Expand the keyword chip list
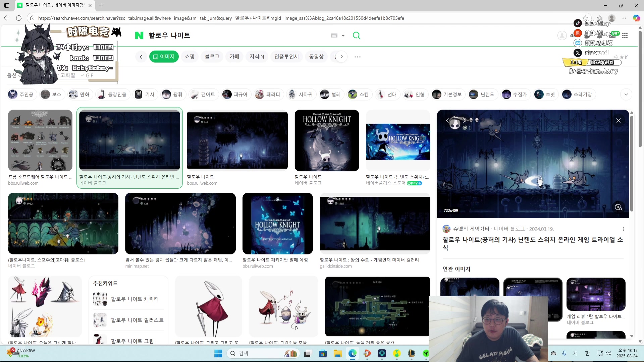The image size is (644, 362). 626,95
